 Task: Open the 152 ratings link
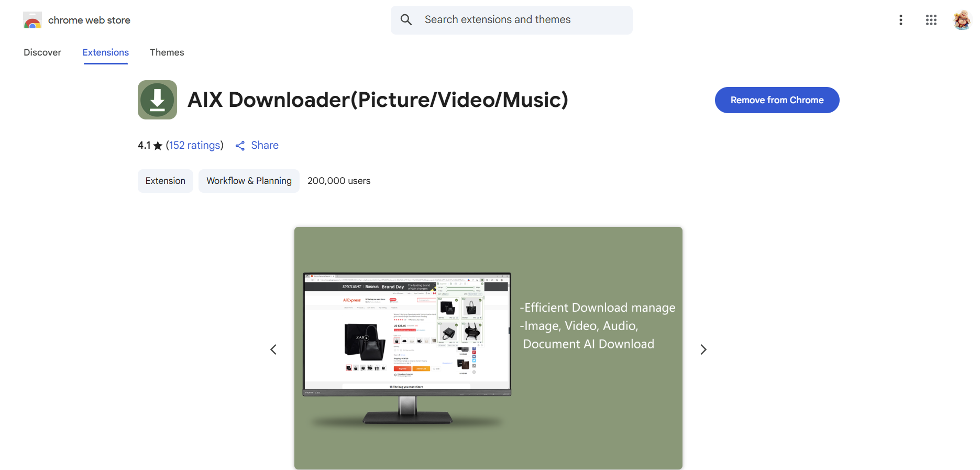194,145
